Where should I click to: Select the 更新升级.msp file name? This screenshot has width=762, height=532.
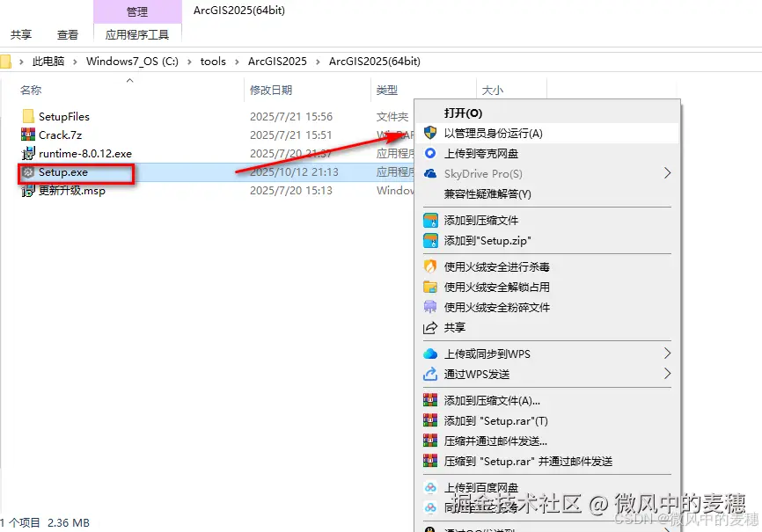coord(72,191)
